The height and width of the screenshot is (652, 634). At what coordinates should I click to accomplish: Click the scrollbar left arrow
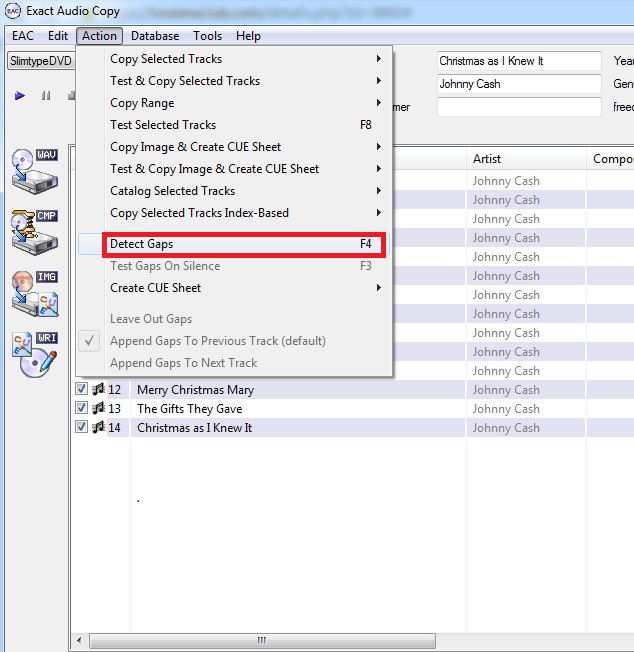tap(79, 640)
